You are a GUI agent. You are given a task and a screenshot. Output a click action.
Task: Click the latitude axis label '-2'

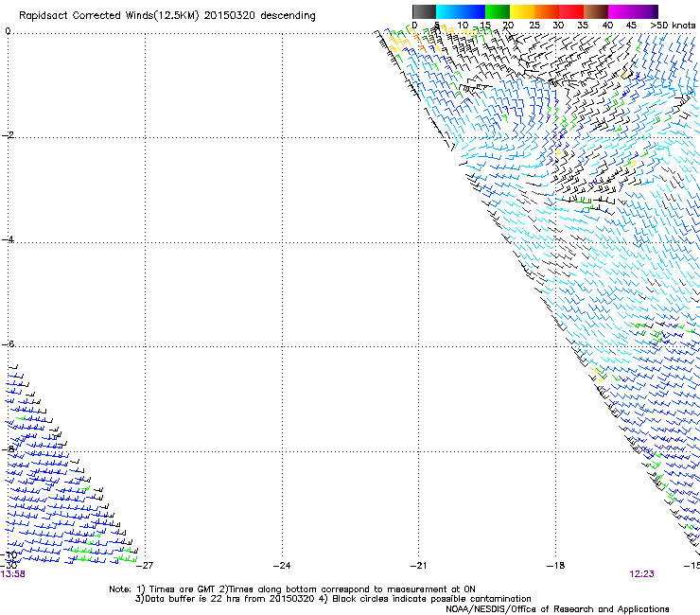8,135
